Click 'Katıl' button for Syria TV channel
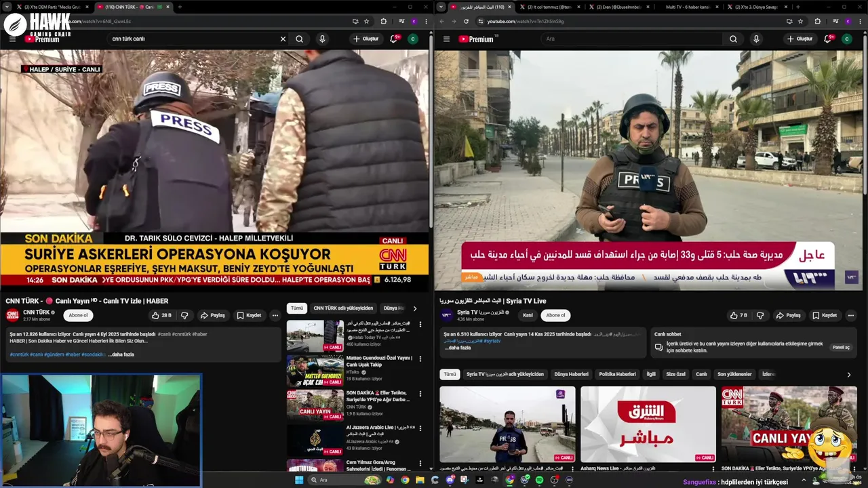Viewport: 868px width, 488px height. click(x=528, y=315)
